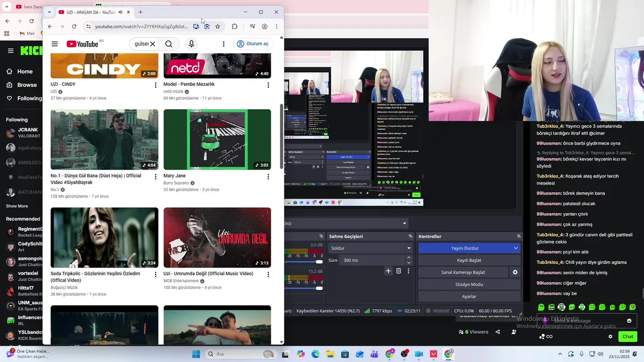The image size is (644, 362).
Task: Click Sanal Kamerayı Başlat button
Action: point(463,273)
